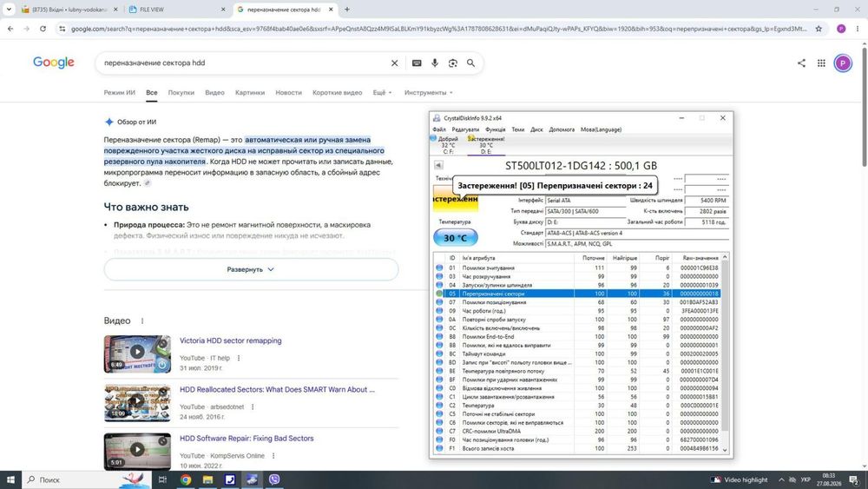868x489 pixels.
Task: Open the HDD Reallocated Sectors video link
Action: point(277,389)
